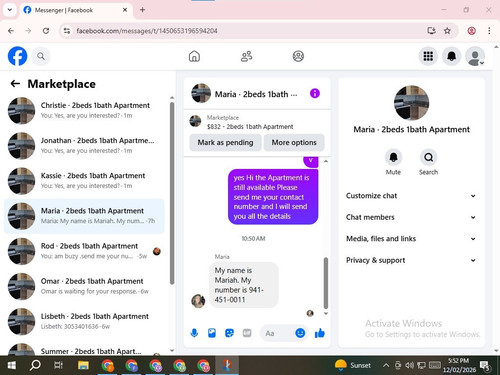Bookmark this page with the star icon
Viewport: 500px width, 375px height.
[447, 31]
